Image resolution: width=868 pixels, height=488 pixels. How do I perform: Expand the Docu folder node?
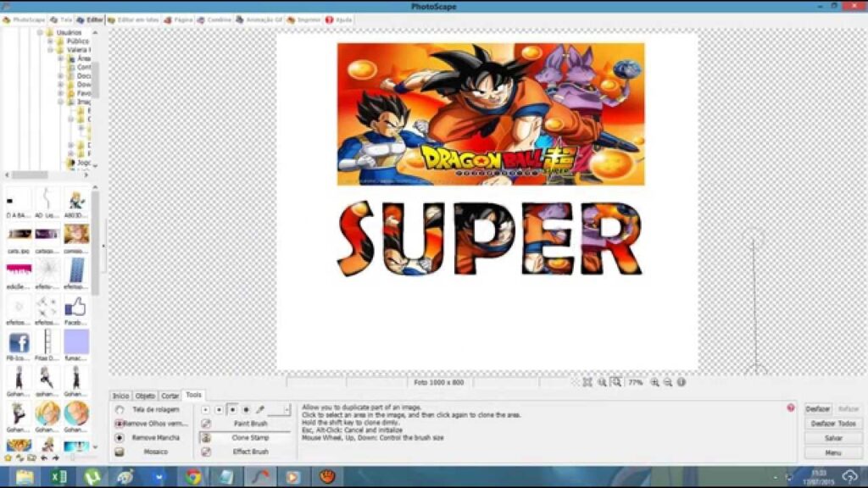[x=60, y=75]
